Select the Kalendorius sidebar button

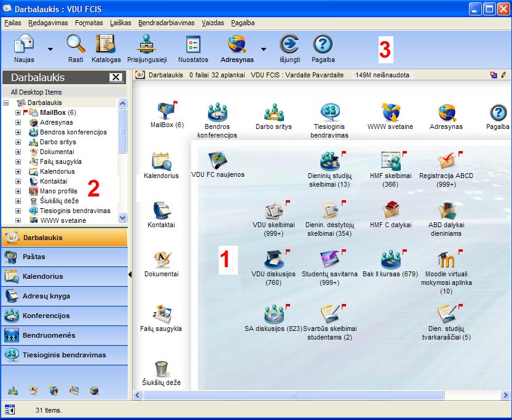pyautogui.click(x=65, y=276)
